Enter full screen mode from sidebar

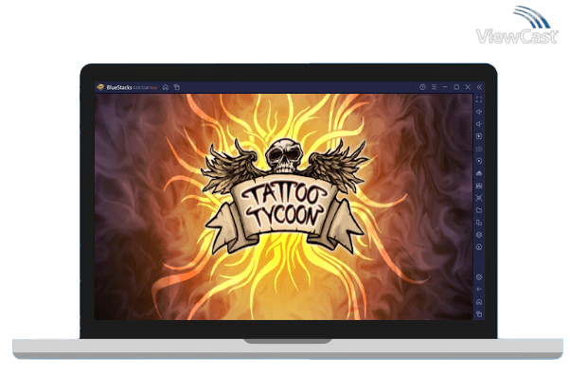479,99
